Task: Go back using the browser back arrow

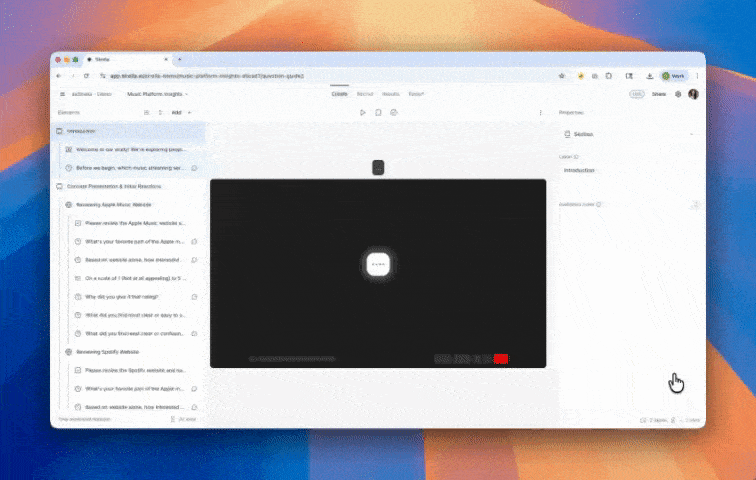Action: [59, 76]
